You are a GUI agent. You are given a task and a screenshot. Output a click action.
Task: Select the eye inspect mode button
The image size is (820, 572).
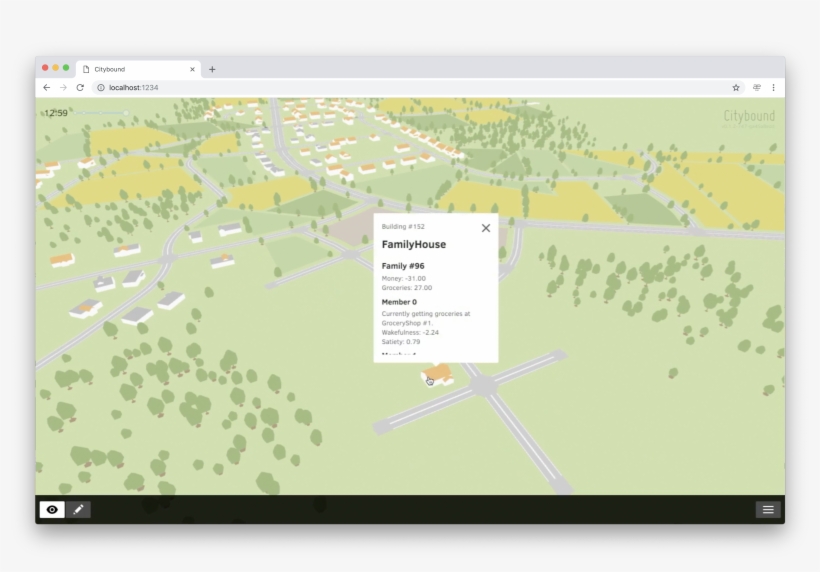[52, 510]
